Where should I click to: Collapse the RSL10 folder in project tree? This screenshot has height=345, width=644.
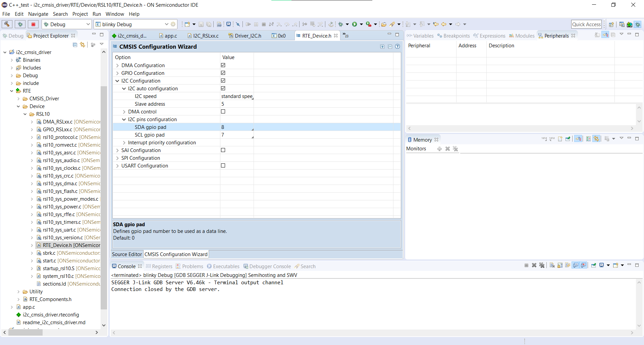[25, 114]
